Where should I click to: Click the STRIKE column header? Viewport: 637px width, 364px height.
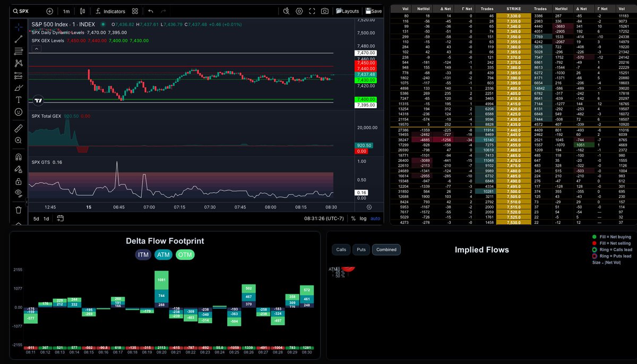point(513,8)
